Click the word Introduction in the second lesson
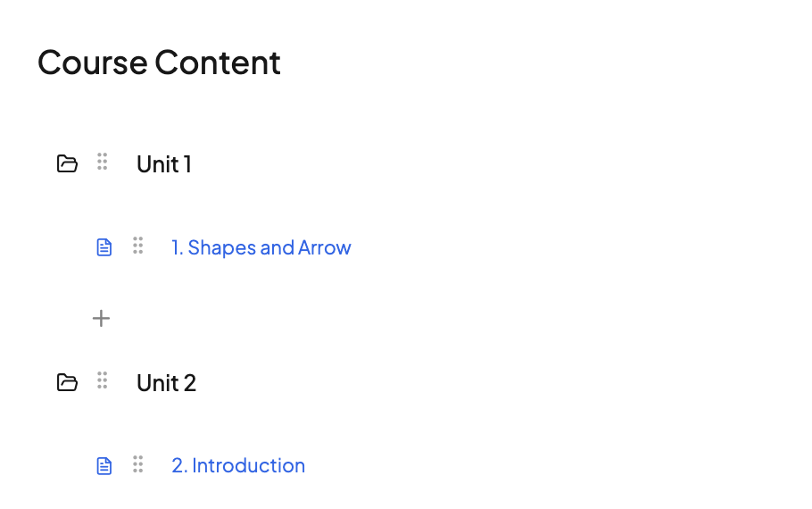 click(248, 465)
